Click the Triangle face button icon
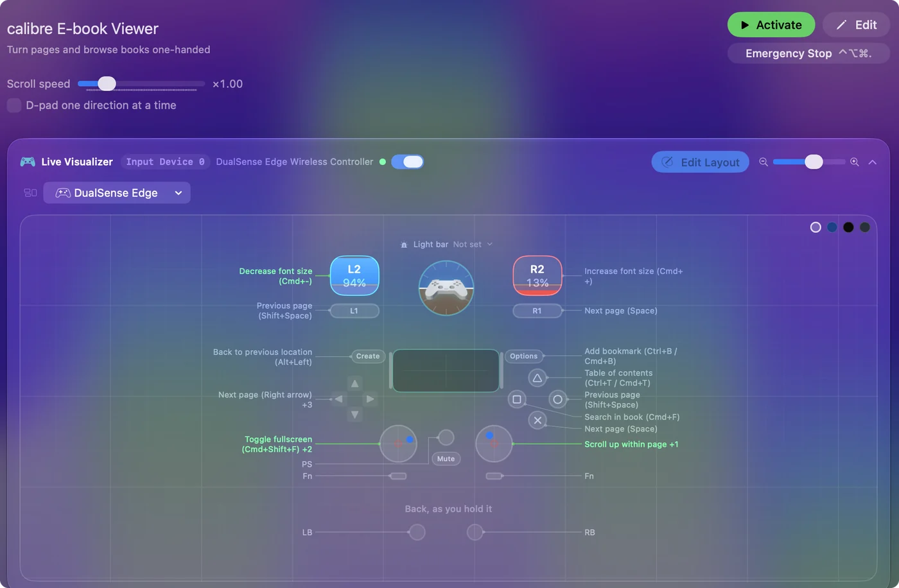Screen dimensions: 899x588 (537, 377)
